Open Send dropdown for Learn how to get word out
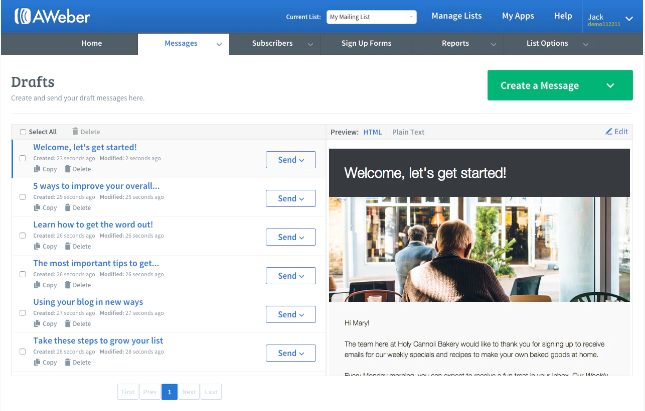645x411 pixels. (x=291, y=237)
